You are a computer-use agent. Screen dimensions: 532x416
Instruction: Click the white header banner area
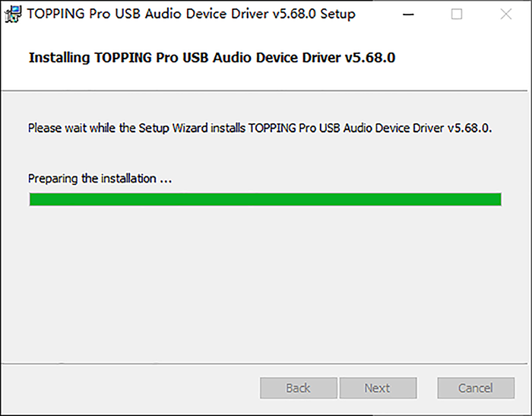pos(264,59)
